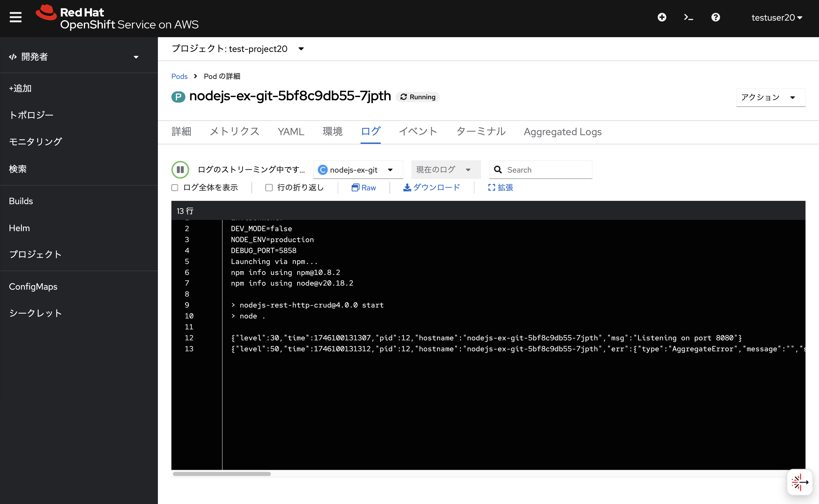
Task: Click log line 'Launching via npm...'
Action: 275,262
